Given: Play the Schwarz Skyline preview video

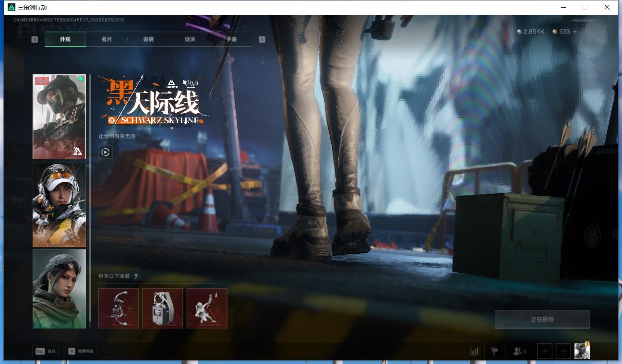Looking at the screenshot, I should (x=106, y=153).
